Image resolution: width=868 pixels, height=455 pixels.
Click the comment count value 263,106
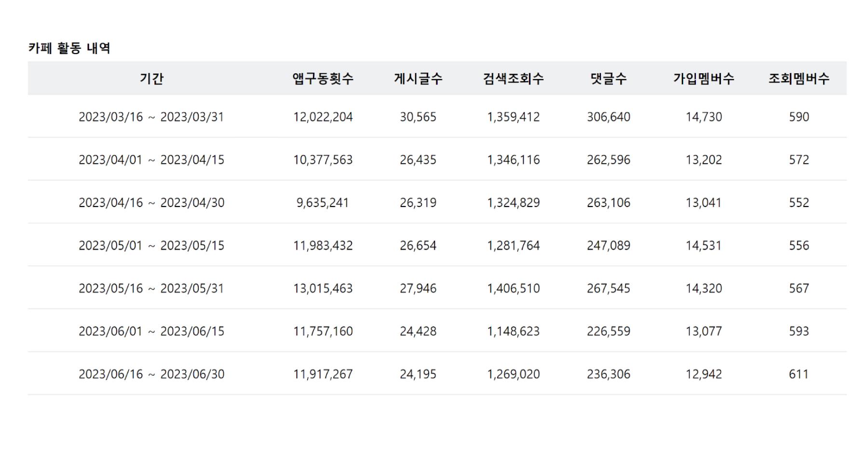click(608, 203)
